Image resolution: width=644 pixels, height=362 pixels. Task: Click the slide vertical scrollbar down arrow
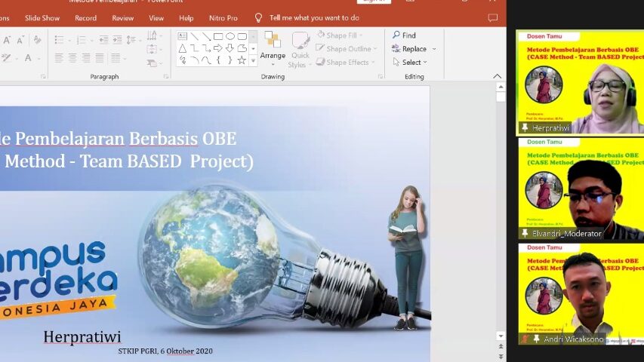500,336
